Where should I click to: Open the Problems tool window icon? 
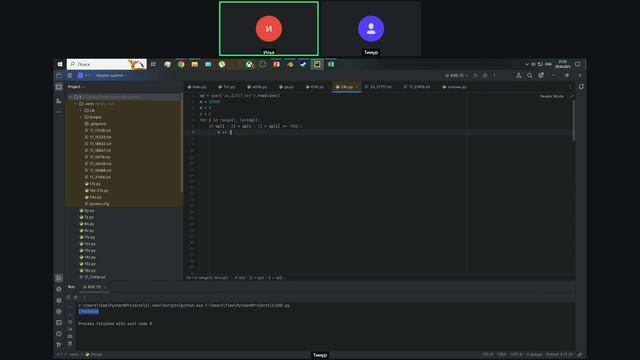59,333
